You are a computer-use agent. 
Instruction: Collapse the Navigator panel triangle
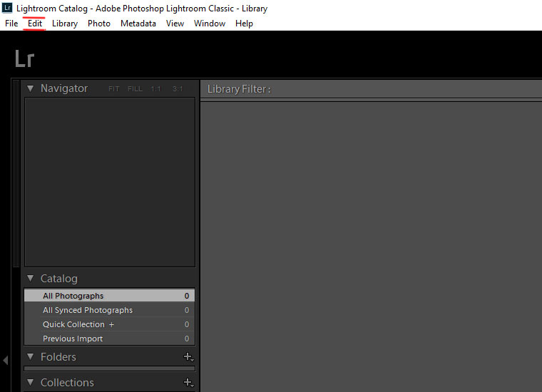tap(31, 88)
